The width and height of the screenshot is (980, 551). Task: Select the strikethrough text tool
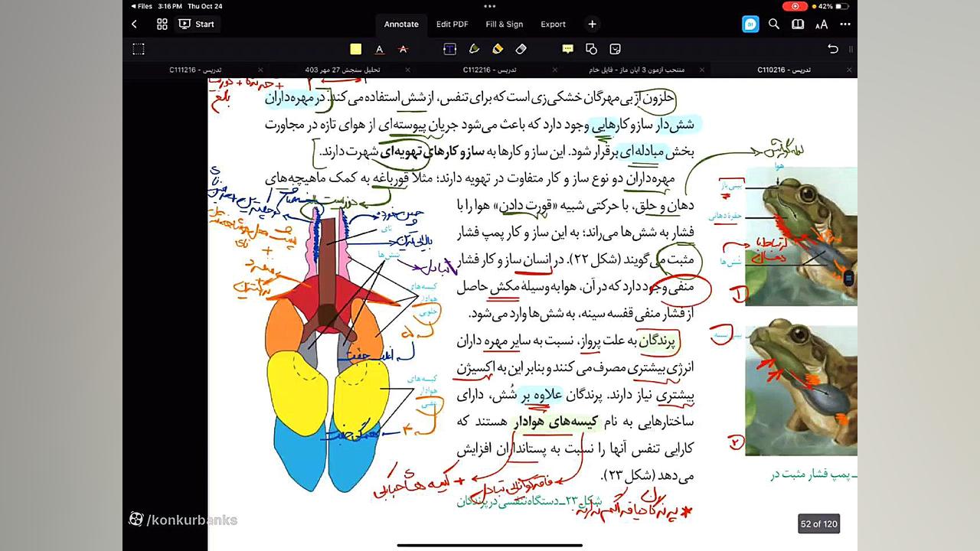click(403, 49)
